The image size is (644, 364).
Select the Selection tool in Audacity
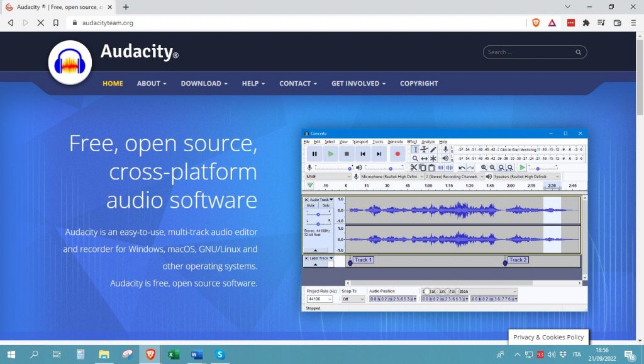click(415, 149)
